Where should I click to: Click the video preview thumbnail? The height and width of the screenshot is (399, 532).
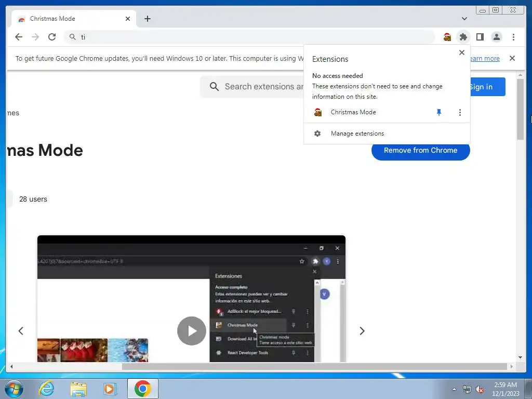pos(191,299)
